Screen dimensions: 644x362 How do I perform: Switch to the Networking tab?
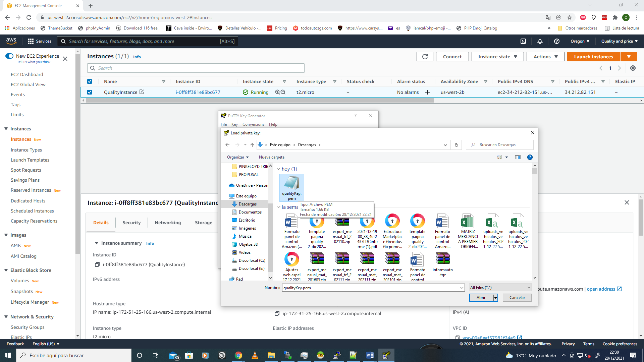tap(168, 223)
